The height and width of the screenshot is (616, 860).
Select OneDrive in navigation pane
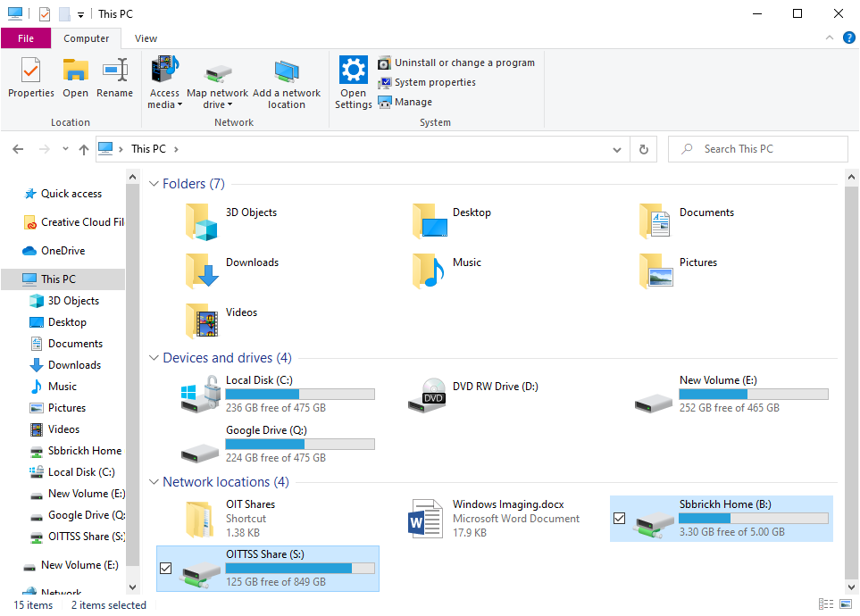[x=54, y=251]
